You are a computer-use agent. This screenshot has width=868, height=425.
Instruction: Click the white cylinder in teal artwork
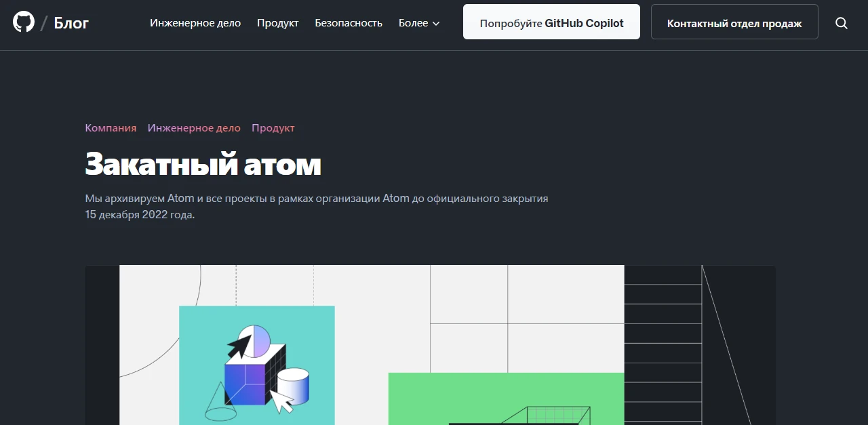tap(293, 386)
